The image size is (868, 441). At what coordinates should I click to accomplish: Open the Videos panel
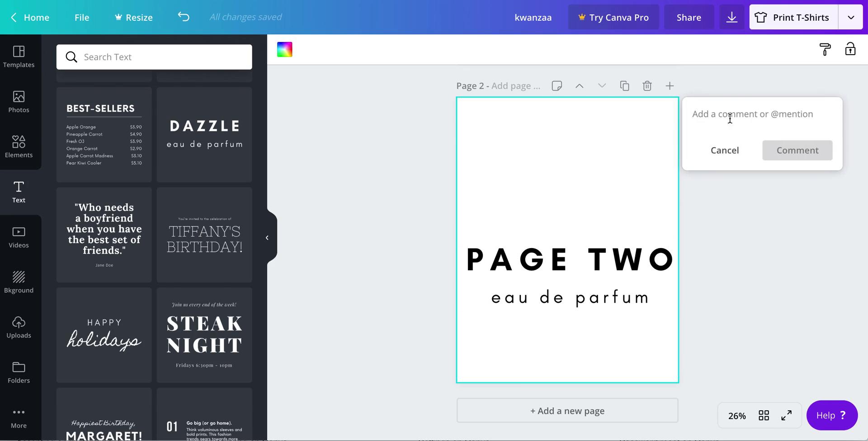point(19,238)
